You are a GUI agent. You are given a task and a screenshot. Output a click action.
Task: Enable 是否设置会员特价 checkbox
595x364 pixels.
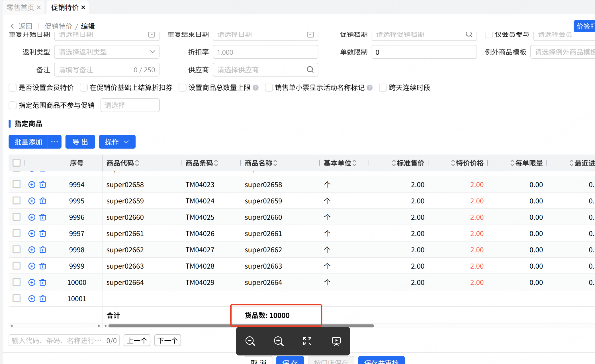(x=13, y=88)
